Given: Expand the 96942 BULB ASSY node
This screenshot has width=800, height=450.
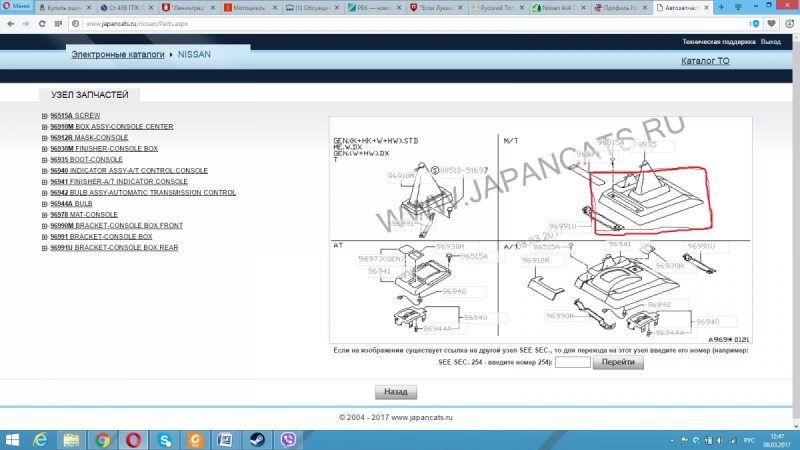Looking at the screenshot, I should pos(44,193).
